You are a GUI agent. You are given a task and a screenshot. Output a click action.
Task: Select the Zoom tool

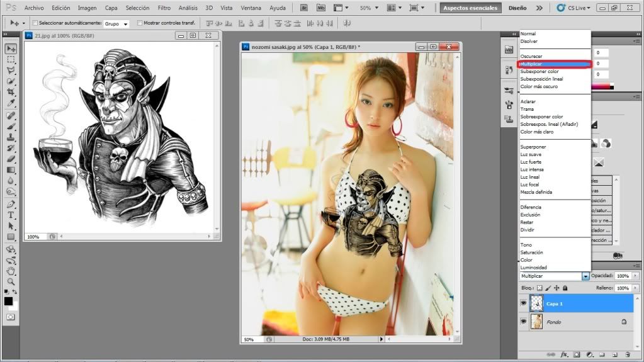11,282
